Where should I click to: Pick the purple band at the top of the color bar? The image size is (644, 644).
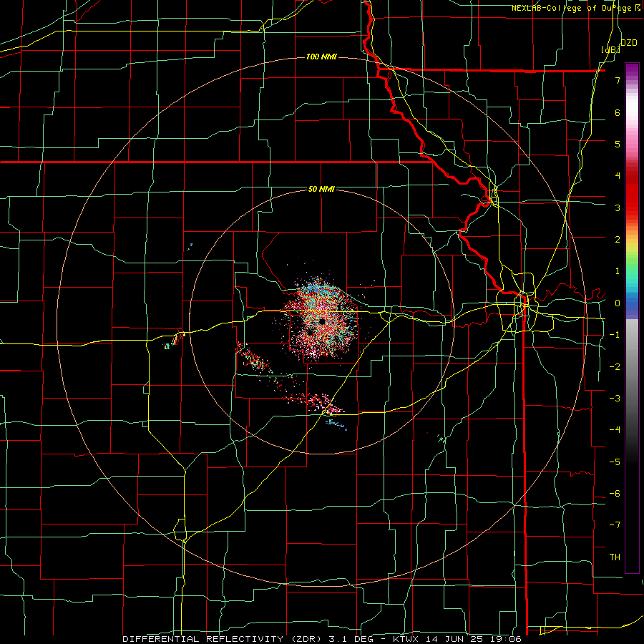pyautogui.click(x=632, y=70)
